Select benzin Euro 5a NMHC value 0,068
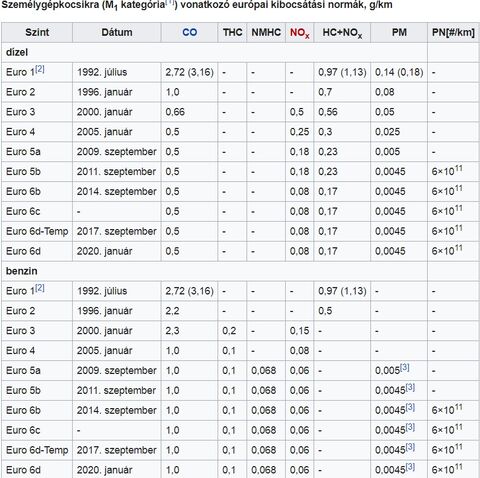Viewport: 480px width, 478px height. pos(263,371)
